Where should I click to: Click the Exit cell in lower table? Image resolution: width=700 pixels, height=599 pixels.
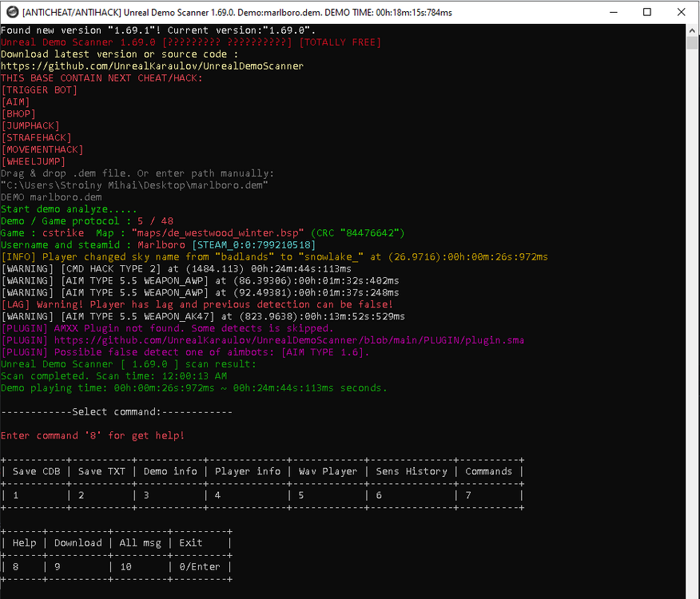pyautogui.click(x=190, y=543)
